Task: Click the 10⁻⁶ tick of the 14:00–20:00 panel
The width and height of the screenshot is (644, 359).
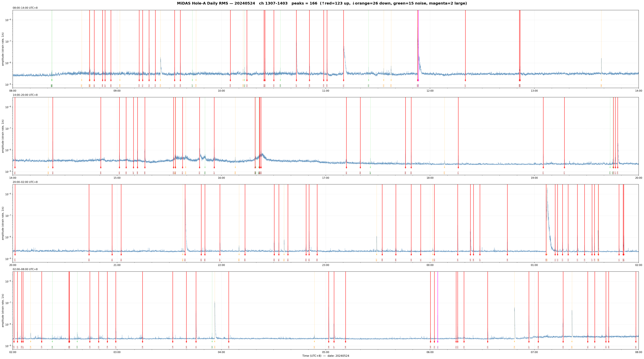Action: 8,107
